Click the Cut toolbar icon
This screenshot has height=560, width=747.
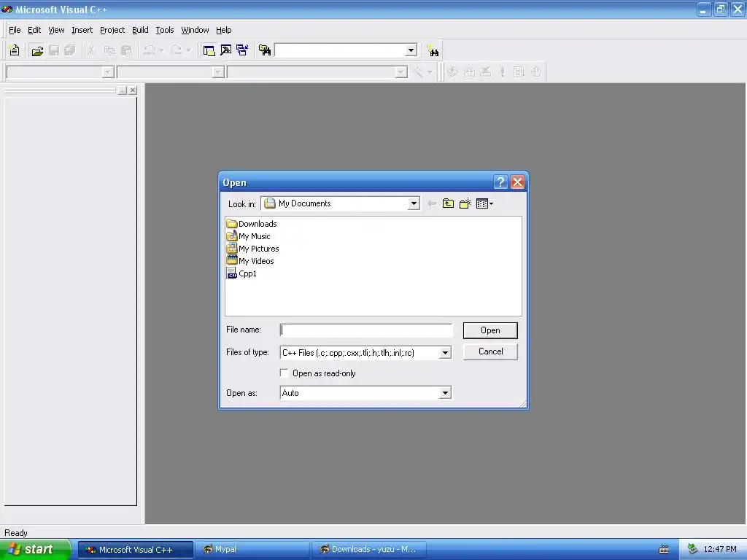pos(91,50)
